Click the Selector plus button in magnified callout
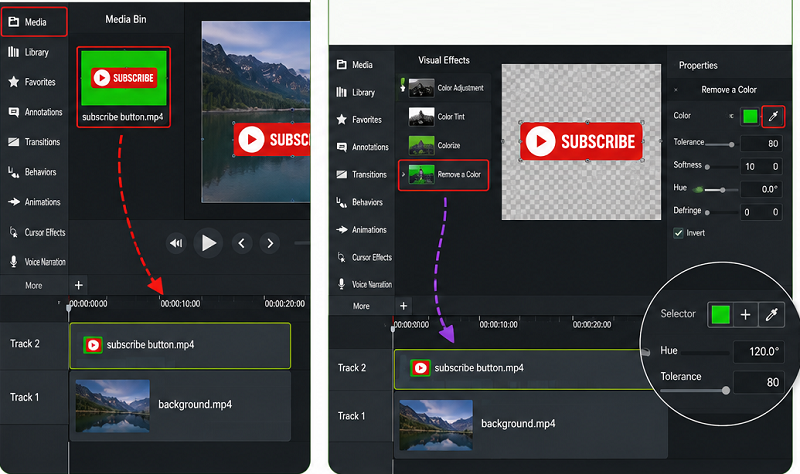 (x=745, y=314)
